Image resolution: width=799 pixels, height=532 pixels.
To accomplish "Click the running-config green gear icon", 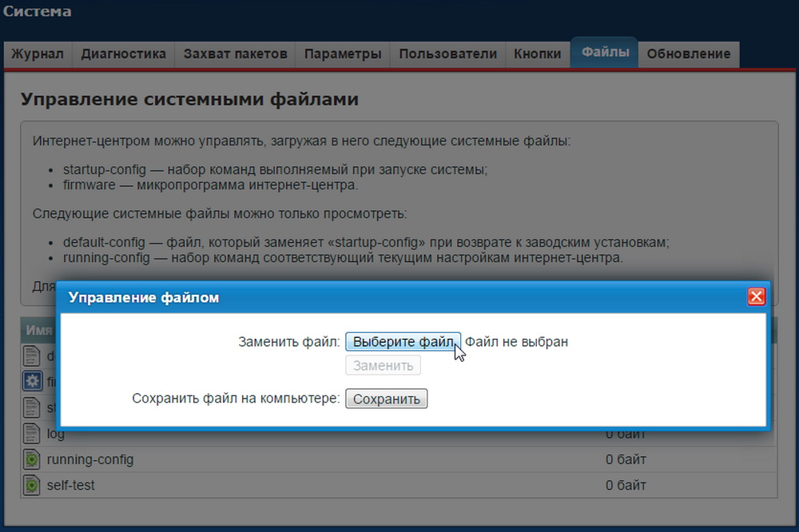I will point(30,459).
